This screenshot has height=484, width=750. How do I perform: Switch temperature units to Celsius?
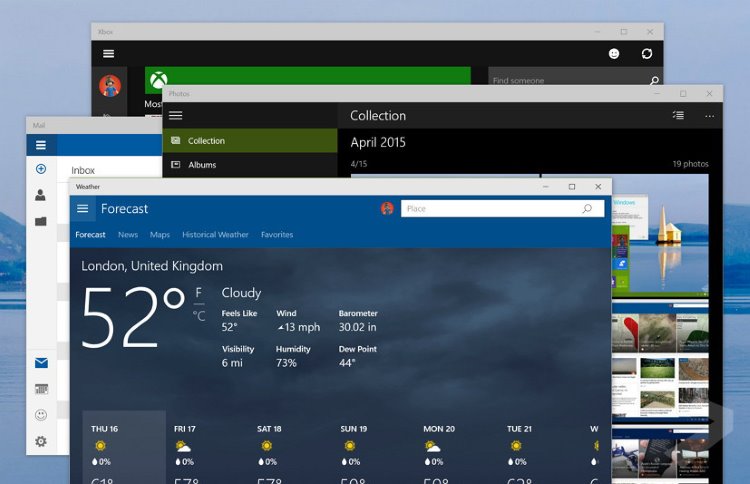coord(199,316)
